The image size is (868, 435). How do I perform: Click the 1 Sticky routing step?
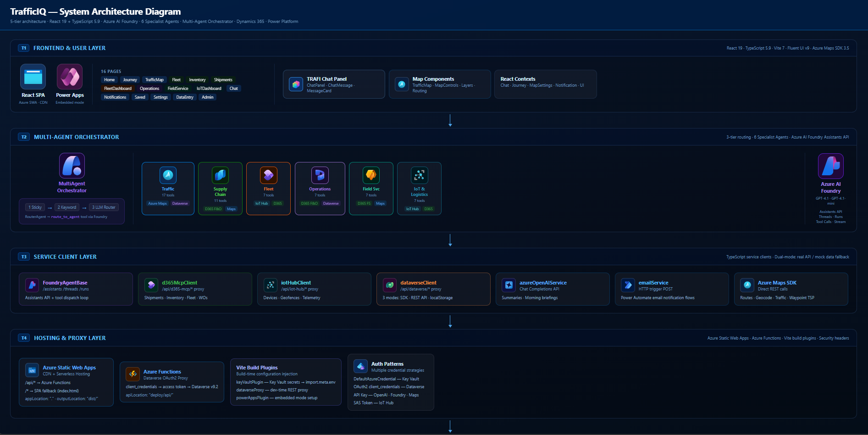point(35,207)
